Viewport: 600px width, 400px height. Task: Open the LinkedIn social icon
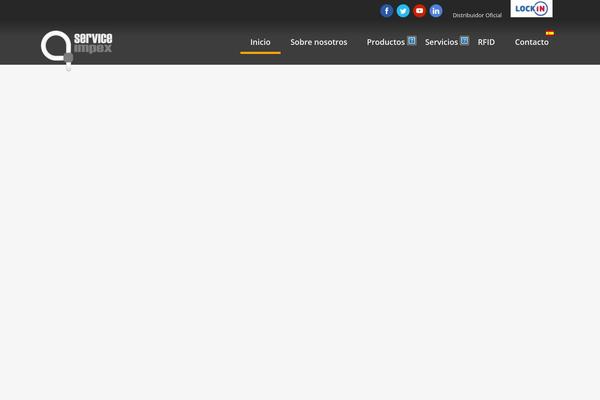(x=436, y=11)
